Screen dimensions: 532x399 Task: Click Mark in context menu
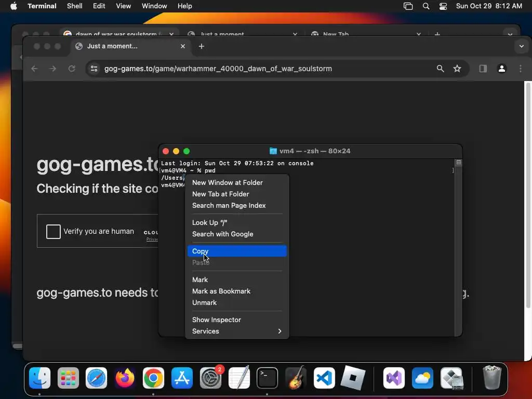coord(237,280)
